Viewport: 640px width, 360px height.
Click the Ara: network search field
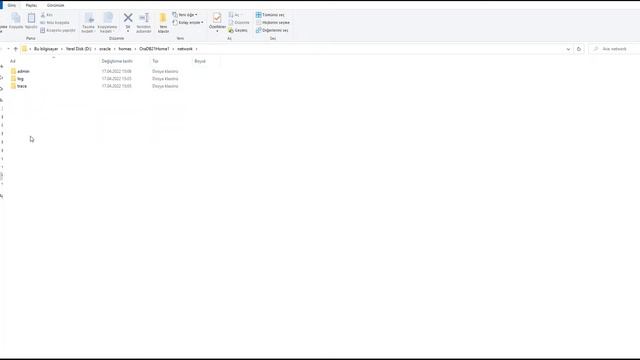pos(615,49)
